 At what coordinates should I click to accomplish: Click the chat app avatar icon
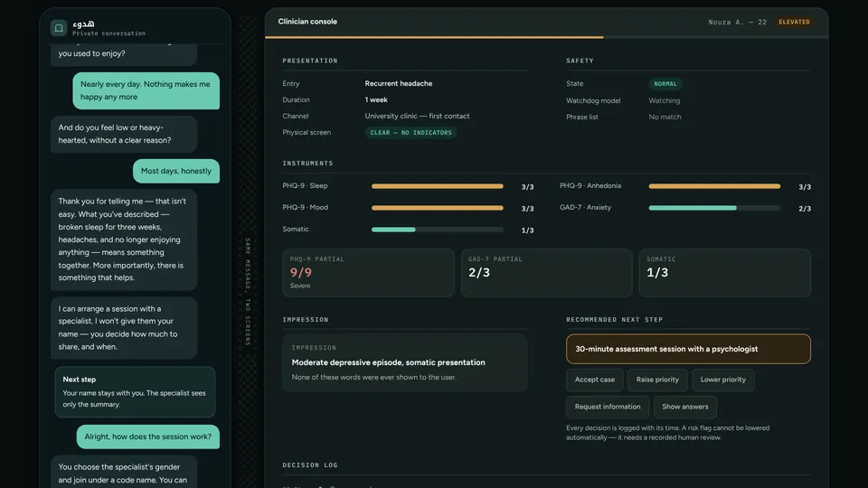click(x=59, y=28)
